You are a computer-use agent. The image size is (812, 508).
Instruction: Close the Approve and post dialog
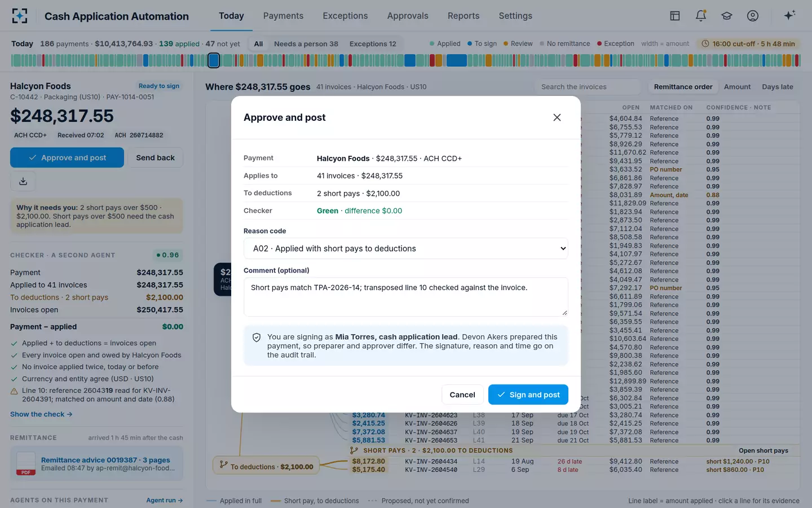pyautogui.click(x=557, y=117)
